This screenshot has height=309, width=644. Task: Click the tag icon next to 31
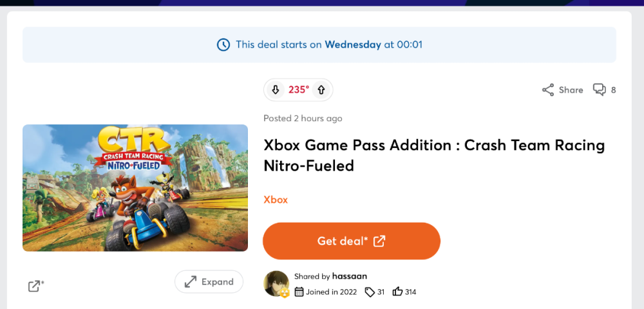pyautogui.click(x=370, y=292)
